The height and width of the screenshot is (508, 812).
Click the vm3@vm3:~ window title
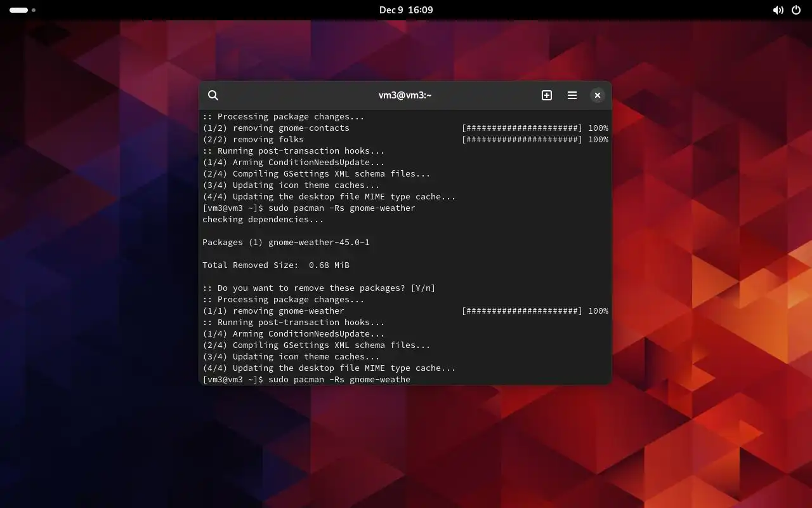[405, 95]
